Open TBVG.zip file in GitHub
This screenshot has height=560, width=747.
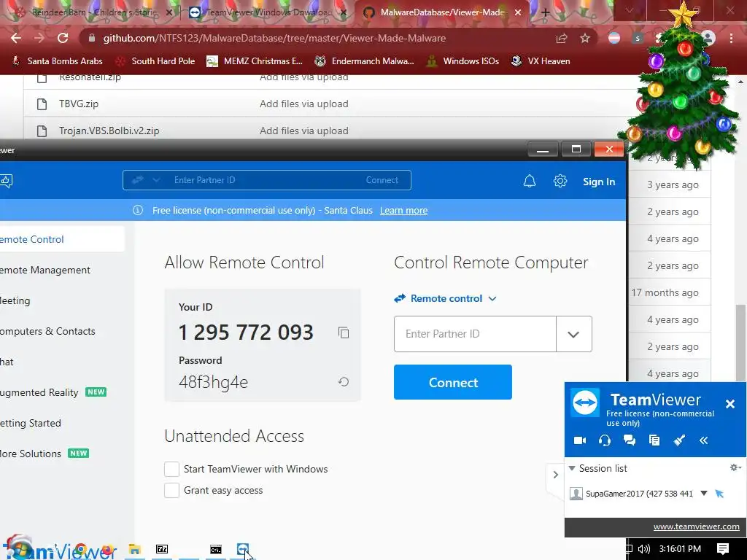(x=79, y=104)
